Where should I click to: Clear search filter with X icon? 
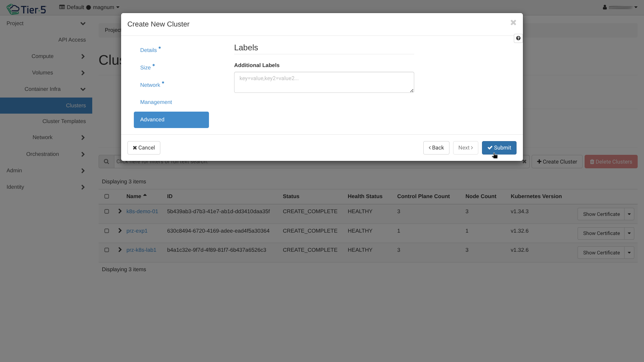point(524,162)
